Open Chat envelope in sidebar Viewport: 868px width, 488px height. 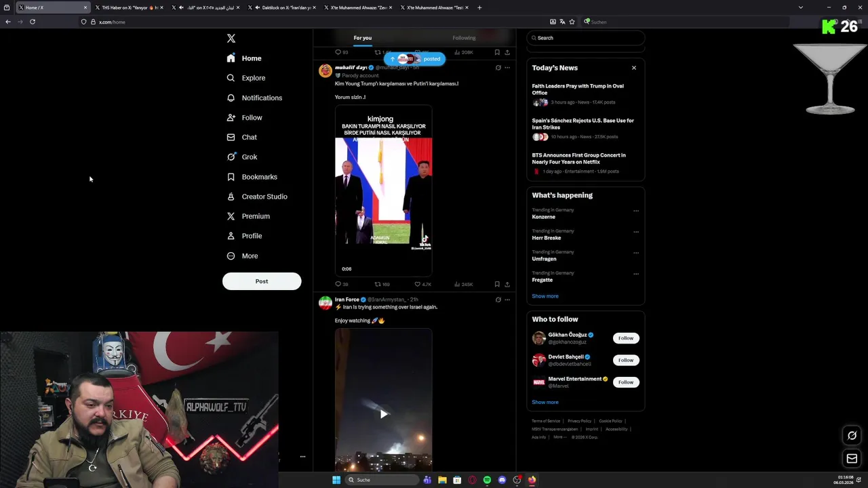(x=231, y=137)
